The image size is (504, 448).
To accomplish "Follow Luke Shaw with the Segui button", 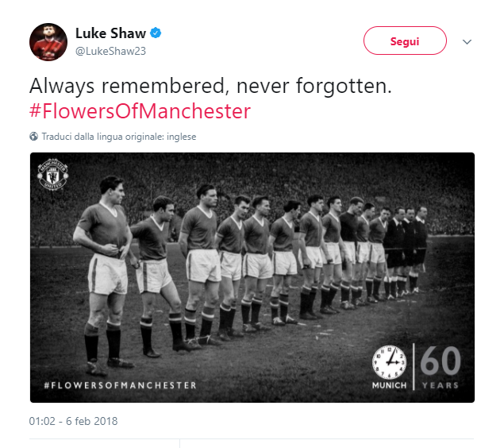I will 405,41.
